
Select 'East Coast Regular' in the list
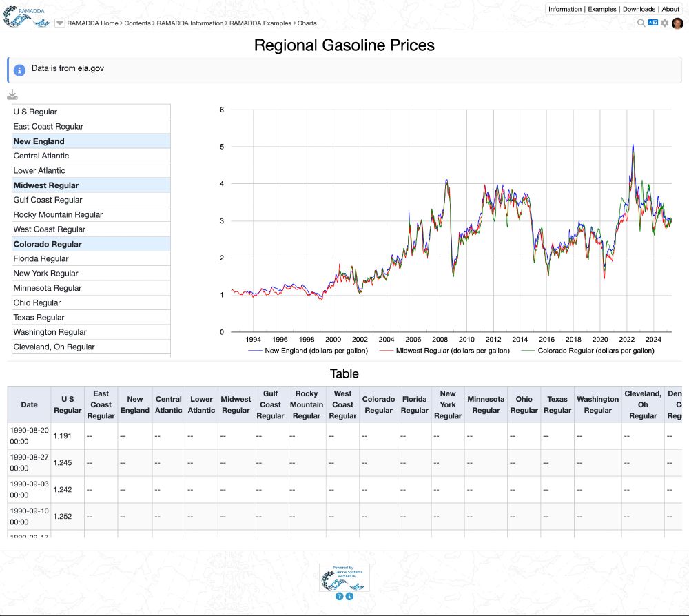(92, 126)
